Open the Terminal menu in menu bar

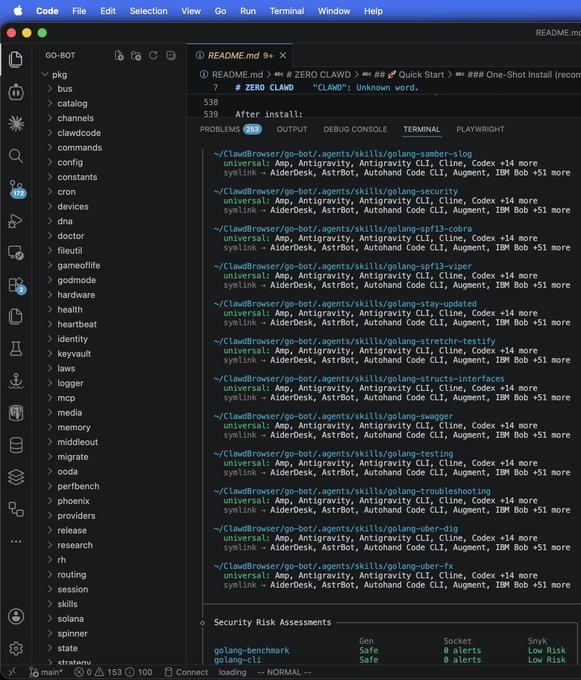[287, 11]
